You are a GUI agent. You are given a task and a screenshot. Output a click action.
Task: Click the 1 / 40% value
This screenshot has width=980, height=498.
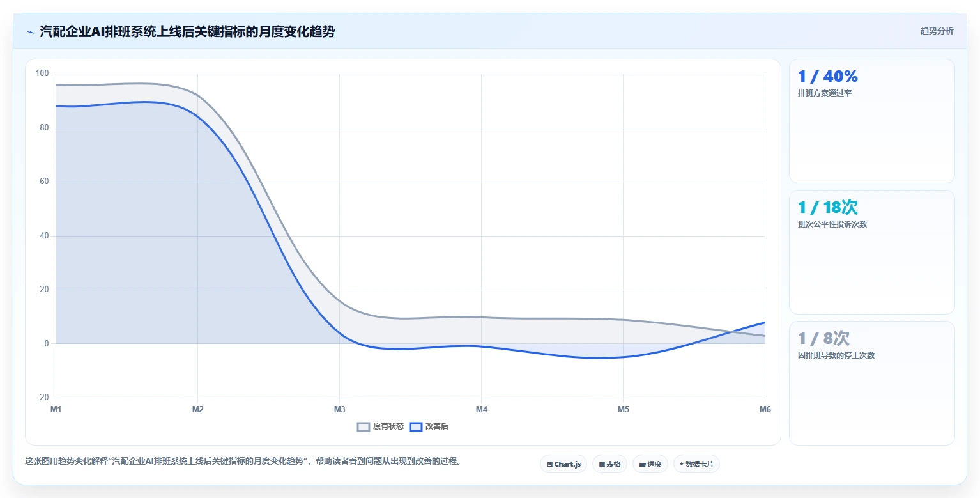[827, 77]
